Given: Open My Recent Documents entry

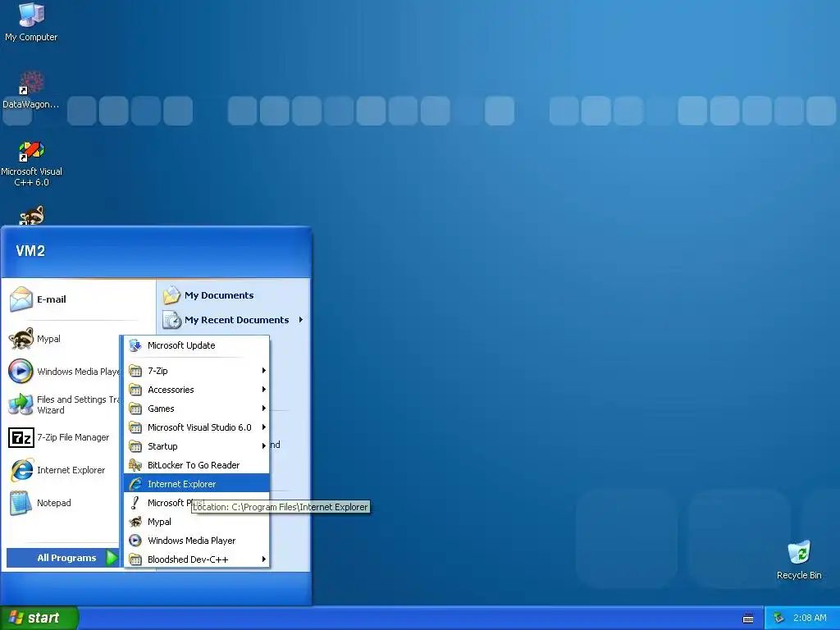Looking at the screenshot, I should [x=234, y=320].
